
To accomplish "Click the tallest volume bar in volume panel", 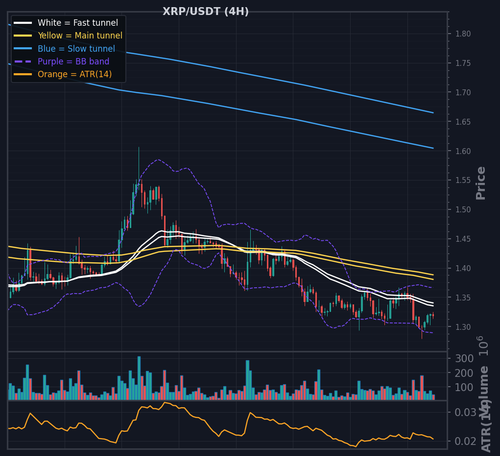I will pos(139,378).
